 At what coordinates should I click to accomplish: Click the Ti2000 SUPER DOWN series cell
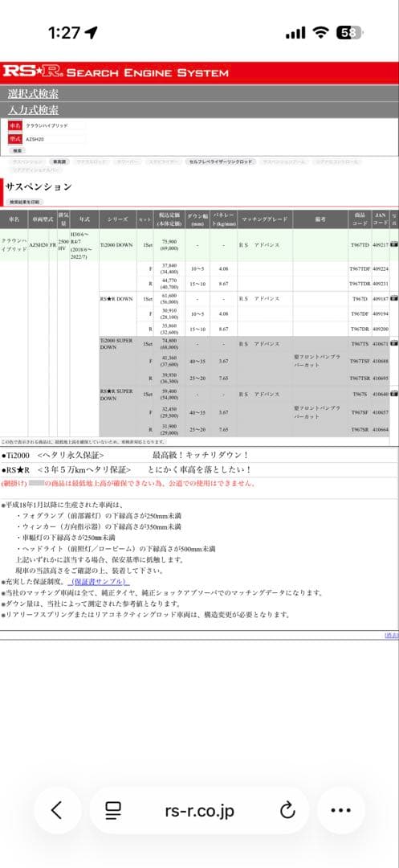[x=116, y=344]
